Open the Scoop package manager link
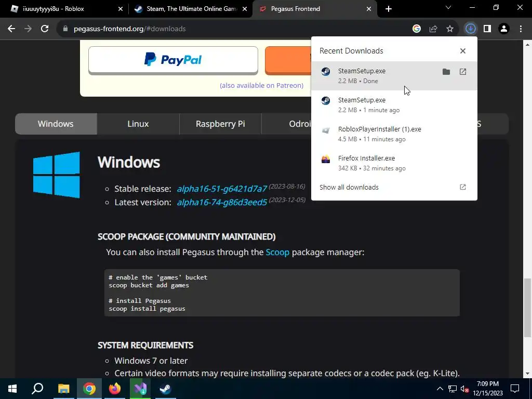Screen dimensions: 532x399 [277, 252]
